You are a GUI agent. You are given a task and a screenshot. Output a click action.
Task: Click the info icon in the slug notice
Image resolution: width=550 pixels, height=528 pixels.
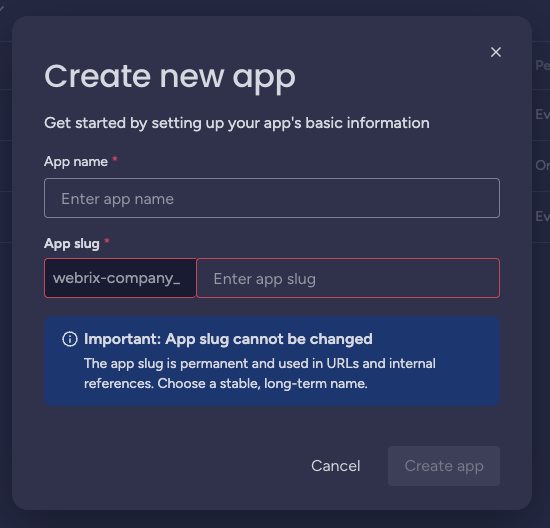[70, 339]
